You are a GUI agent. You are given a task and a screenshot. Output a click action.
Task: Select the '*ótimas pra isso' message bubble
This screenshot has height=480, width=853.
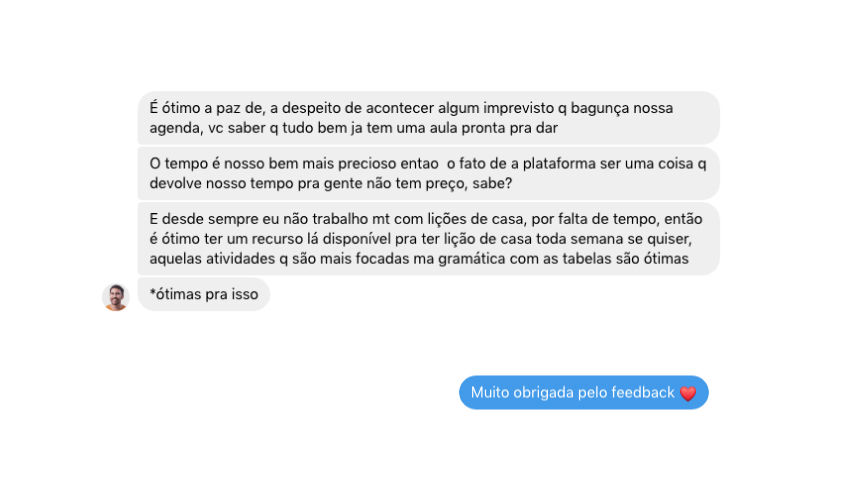pyautogui.click(x=204, y=294)
